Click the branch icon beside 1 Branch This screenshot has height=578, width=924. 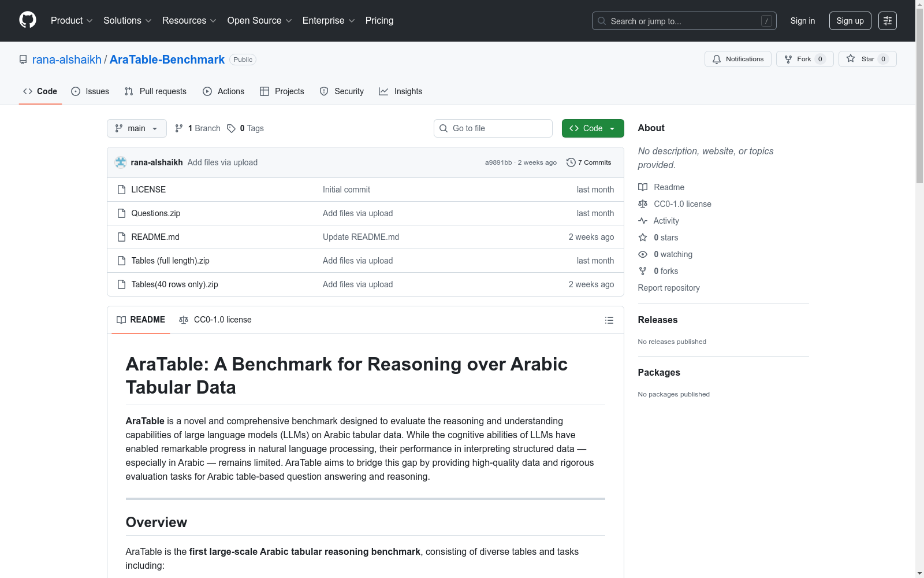[179, 128]
